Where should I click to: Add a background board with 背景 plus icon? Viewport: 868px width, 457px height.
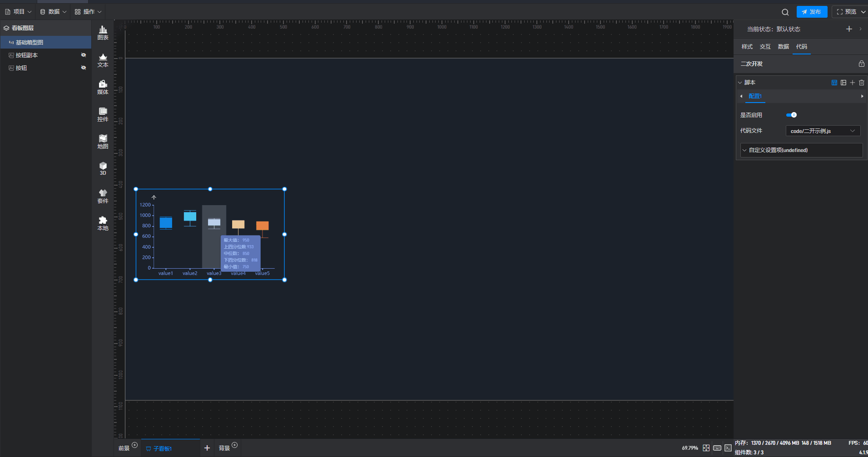pos(234,445)
